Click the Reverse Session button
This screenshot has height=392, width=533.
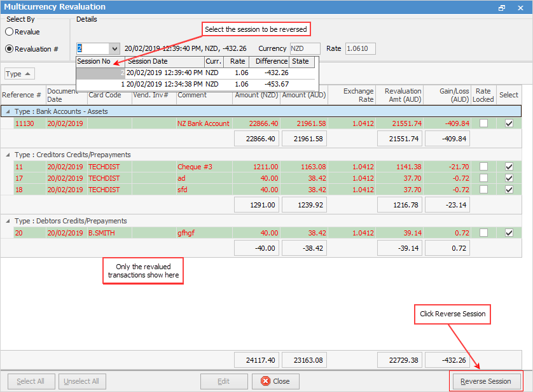(486, 381)
